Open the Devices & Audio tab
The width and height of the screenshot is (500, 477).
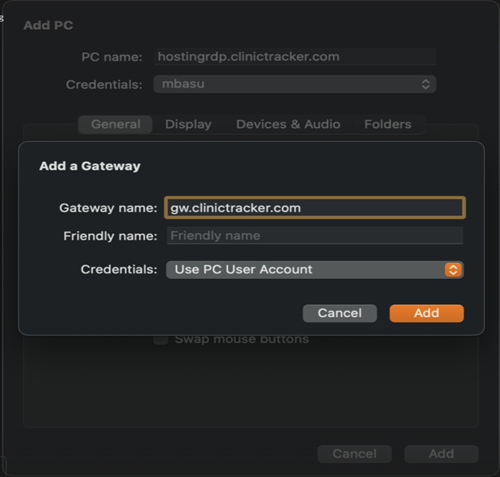[288, 124]
